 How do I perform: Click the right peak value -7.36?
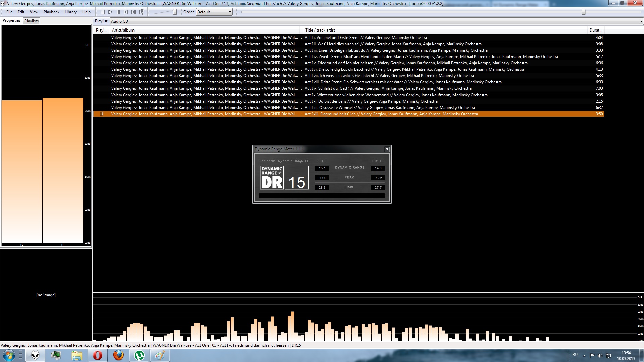click(378, 178)
